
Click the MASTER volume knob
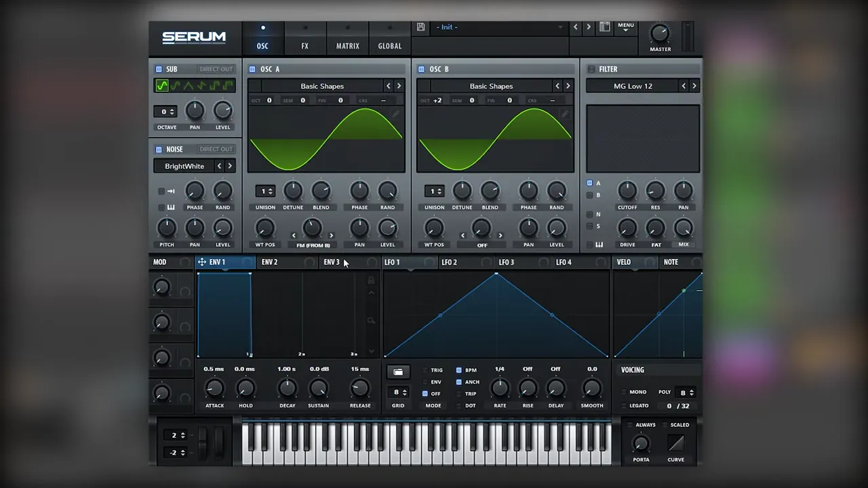point(660,33)
